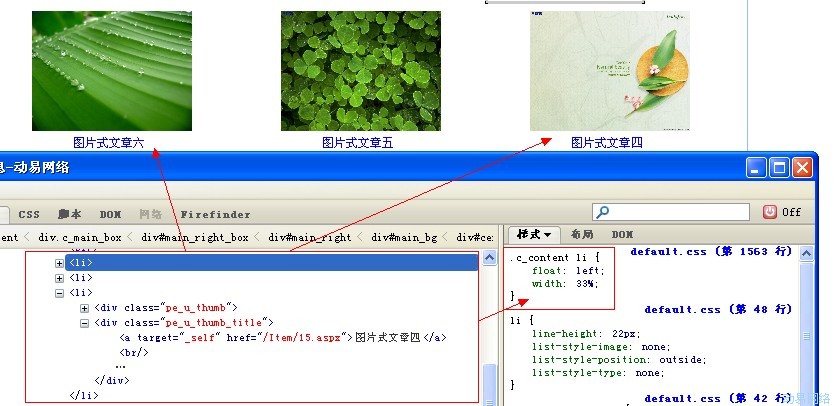The width and height of the screenshot is (835, 406).
Task: Switch to the Firefinder tab
Action: 215,214
